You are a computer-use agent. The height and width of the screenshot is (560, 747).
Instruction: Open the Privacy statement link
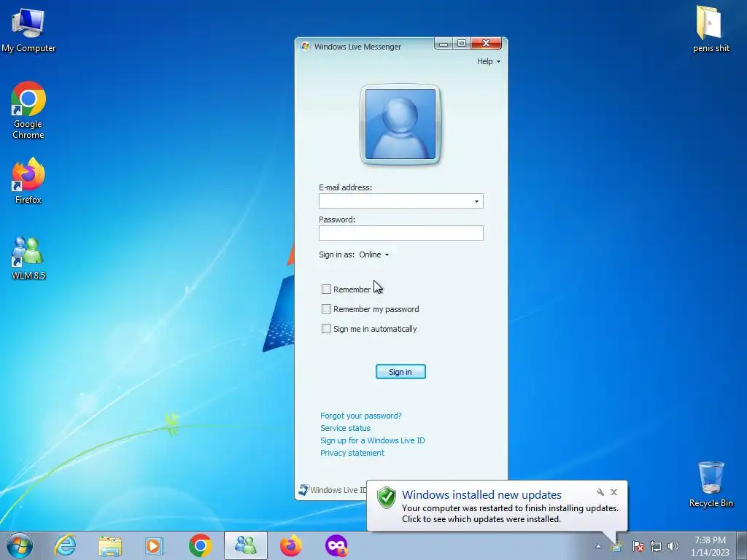(x=352, y=453)
